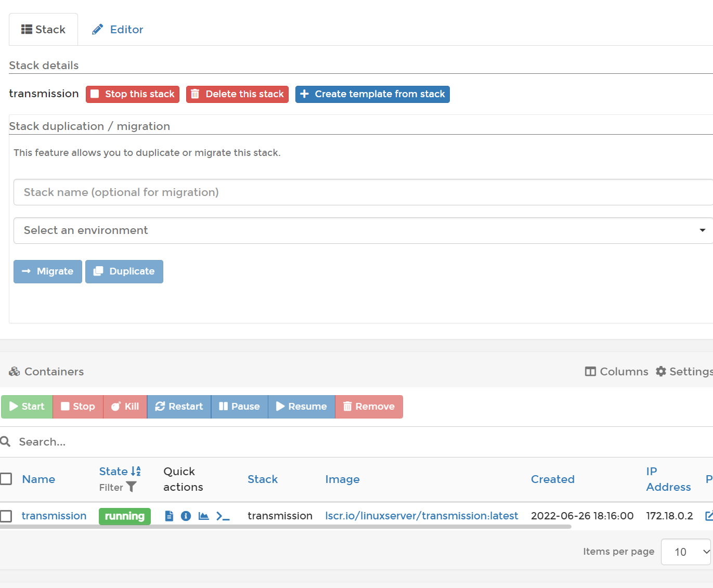Click the Stop containers button
713x588 pixels.
[78, 407]
